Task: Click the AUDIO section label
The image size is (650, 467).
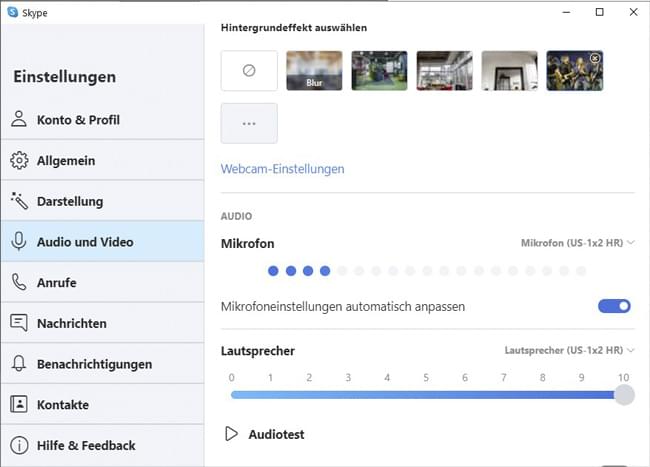Action: point(236,216)
